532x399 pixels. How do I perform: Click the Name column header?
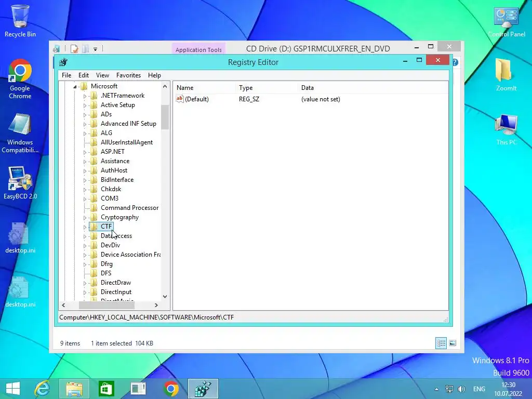click(x=204, y=87)
